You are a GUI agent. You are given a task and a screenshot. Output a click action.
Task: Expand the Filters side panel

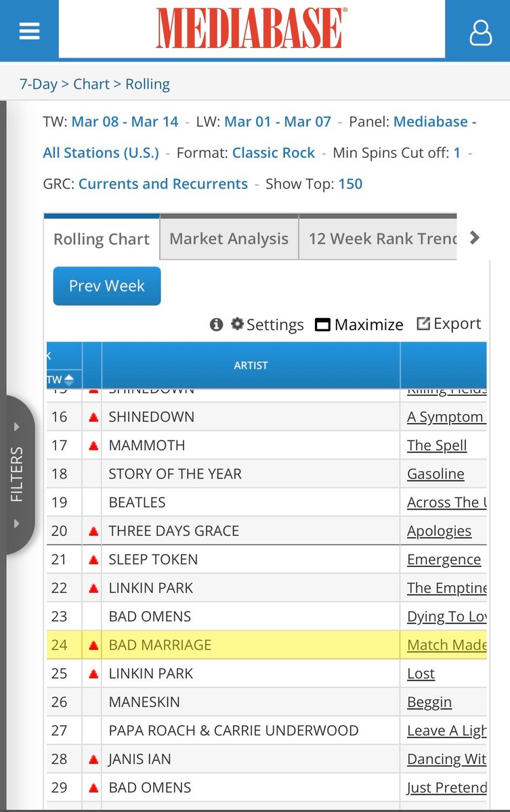click(17, 474)
